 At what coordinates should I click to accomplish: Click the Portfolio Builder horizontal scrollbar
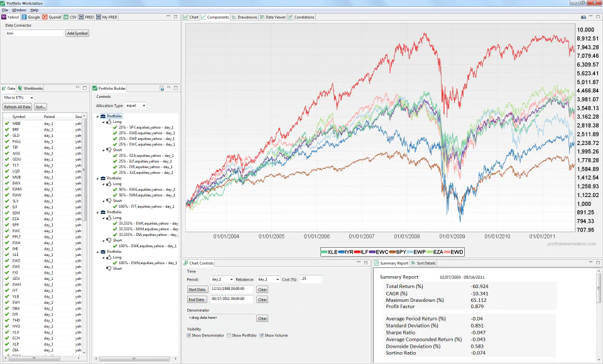click(134, 359)
